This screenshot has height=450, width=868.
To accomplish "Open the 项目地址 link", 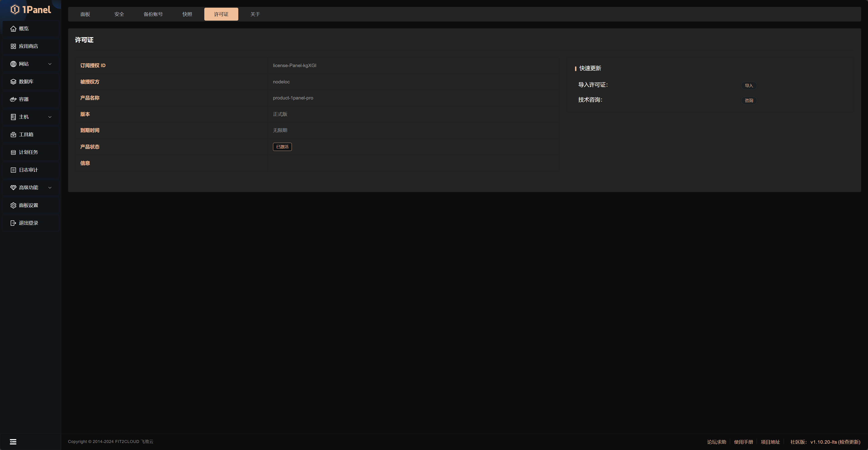I will point(770,442).
